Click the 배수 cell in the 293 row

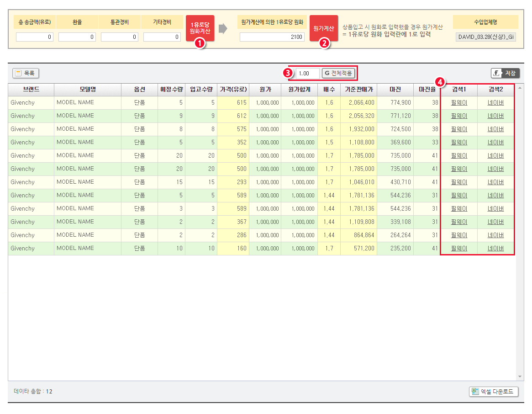(x=329, y=182)
